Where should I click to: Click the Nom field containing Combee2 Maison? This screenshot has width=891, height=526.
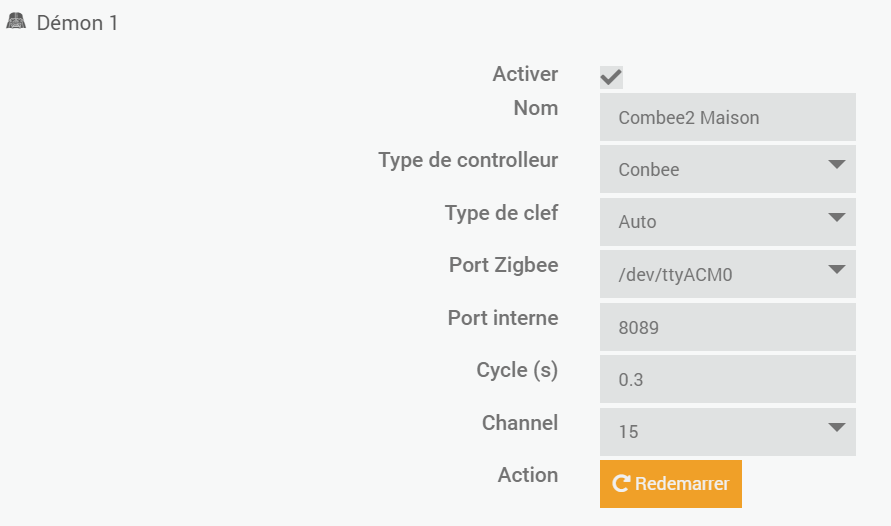pyautogui.click(x=727, y=117)
